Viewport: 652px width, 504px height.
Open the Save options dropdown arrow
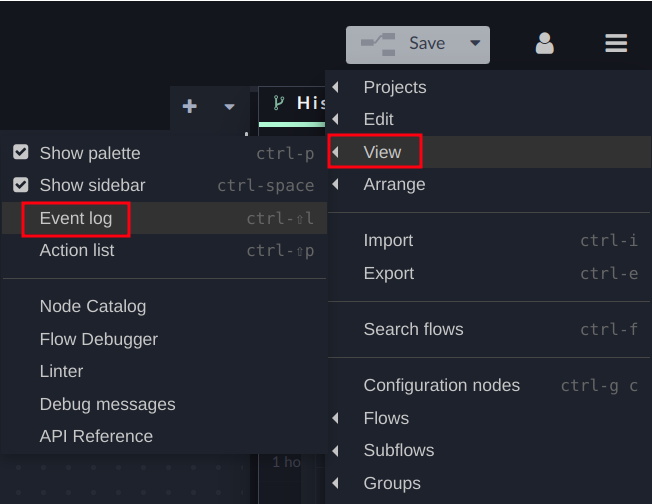pyautogui.click(x=475, y=43)
